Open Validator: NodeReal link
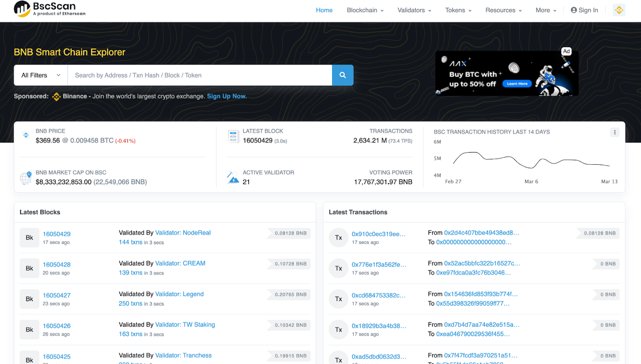The height and width of the screenshot is (364, 641). 183,233
